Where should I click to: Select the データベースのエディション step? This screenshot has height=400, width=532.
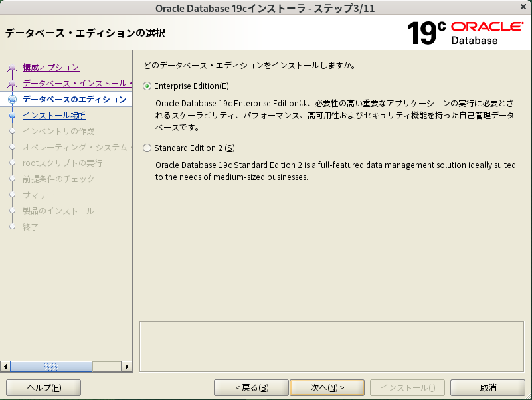pos(74,100)
